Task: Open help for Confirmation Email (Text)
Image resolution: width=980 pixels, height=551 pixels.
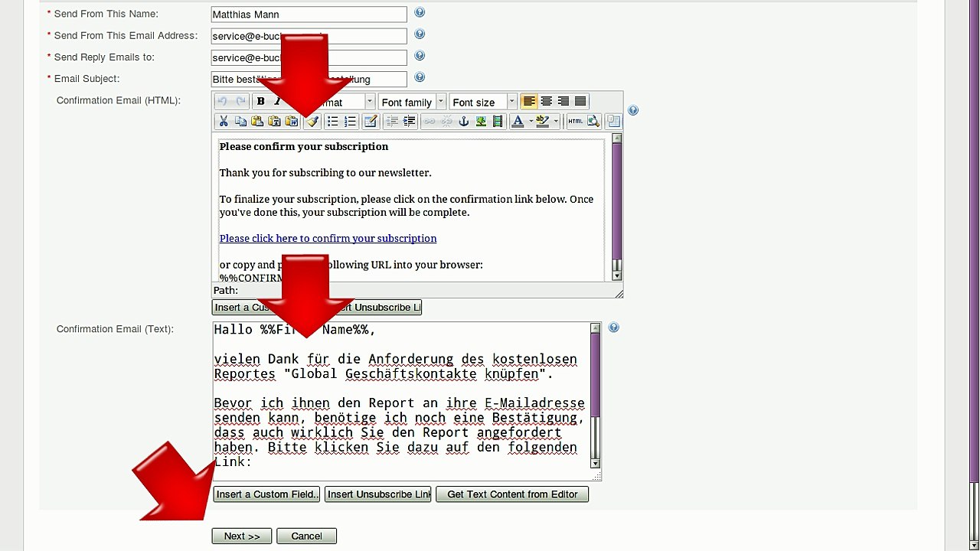Action: tap(613, 328)
